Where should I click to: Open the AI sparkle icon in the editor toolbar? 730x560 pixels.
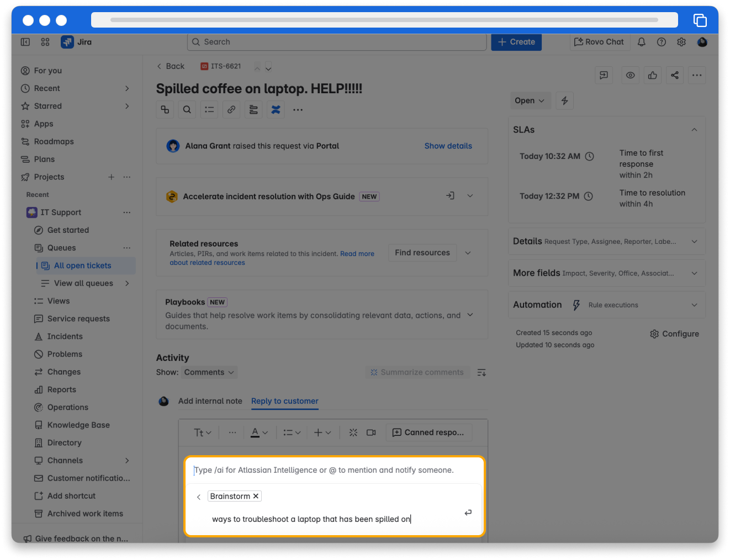pyautogui.click(x=353, y=433)
